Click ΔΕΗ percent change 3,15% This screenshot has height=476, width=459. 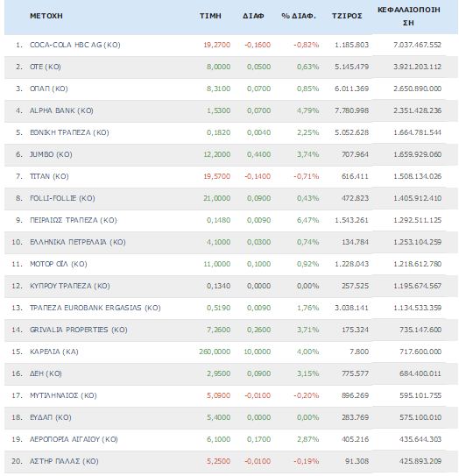point(307,373)
